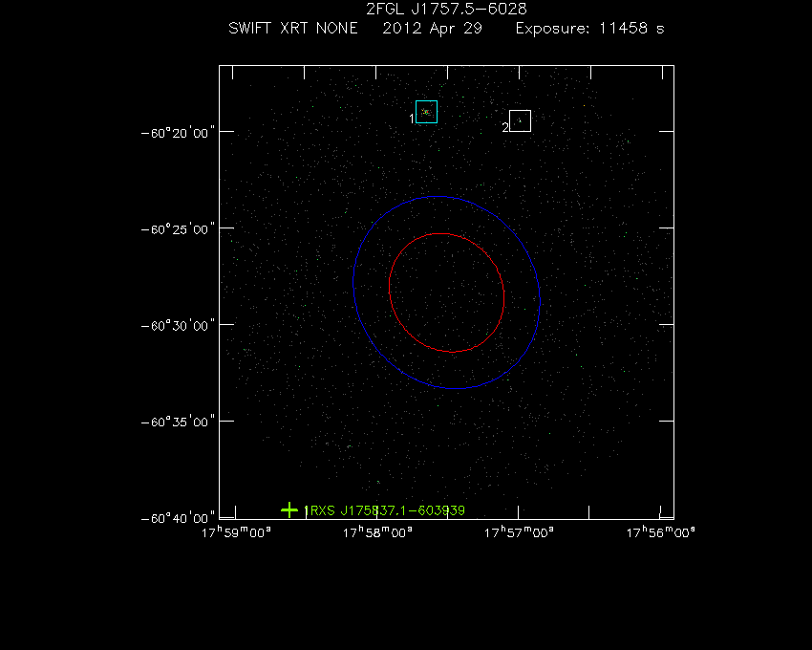Click the 1RXS J175837.1-603939 label

click(384, 510)
